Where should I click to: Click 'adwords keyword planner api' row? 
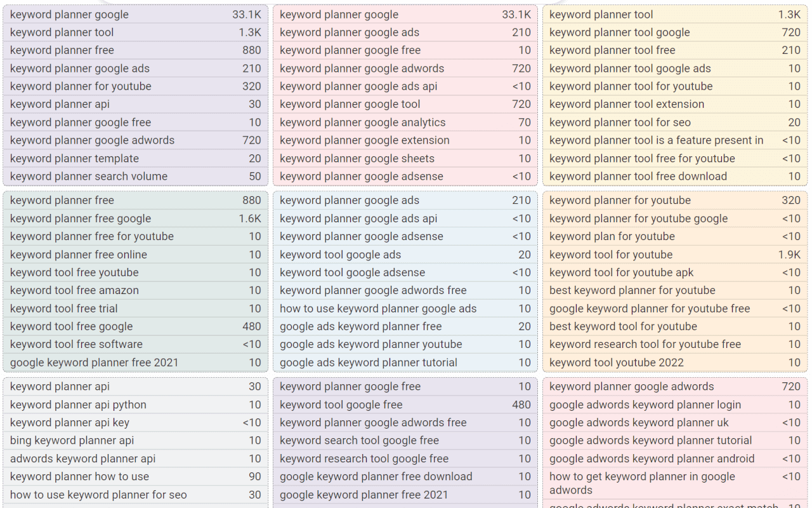[136, 458]
